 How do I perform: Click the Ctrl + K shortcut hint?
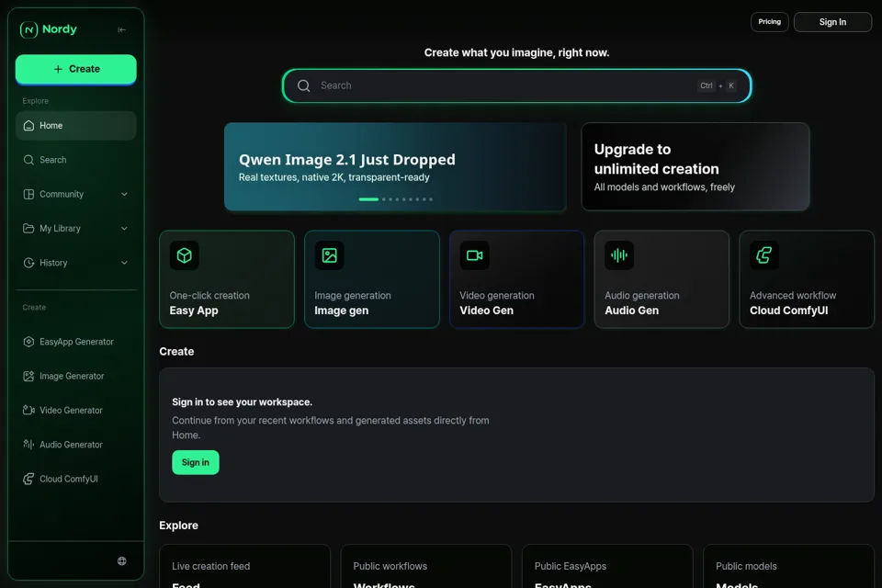point(717,85)
